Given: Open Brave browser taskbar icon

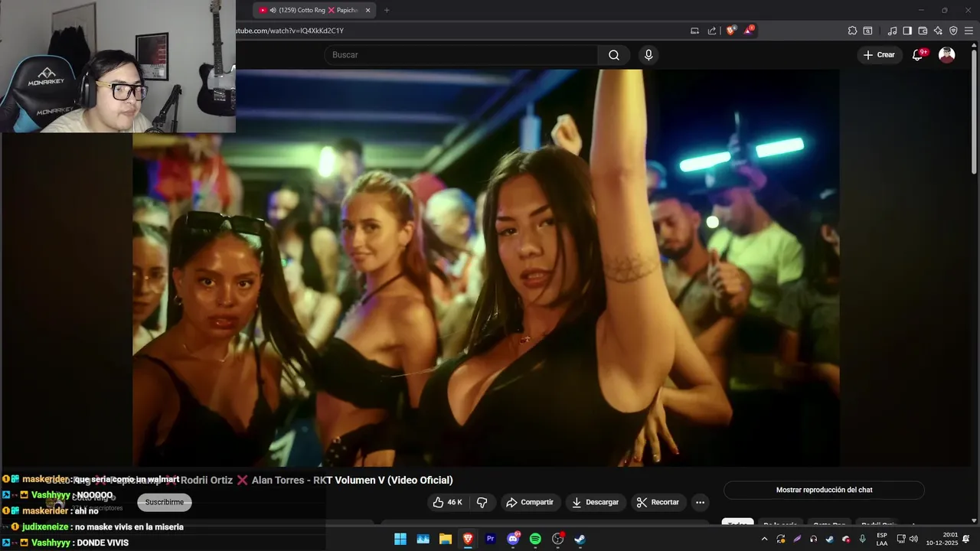Looking at the screenshot, I should pos(468,539).
